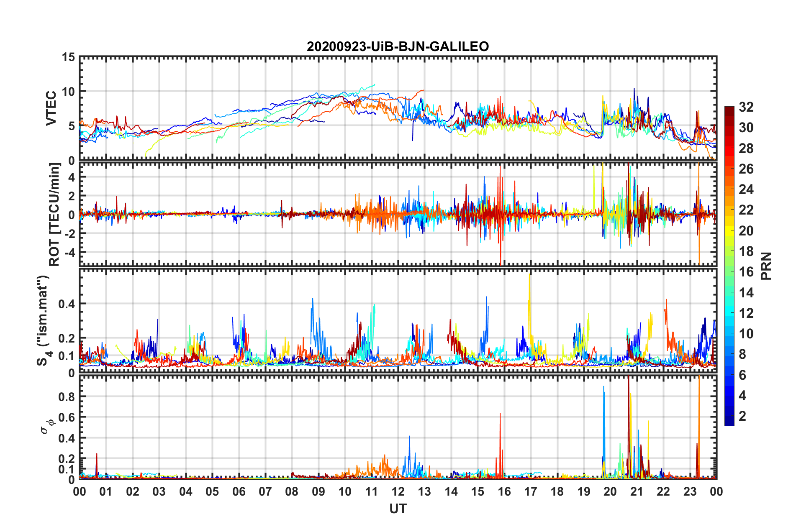Viewport: 796px width, 532px height.
Task: Select the "-2" tick on the ROT axis
Action: [x=70, y=233]
